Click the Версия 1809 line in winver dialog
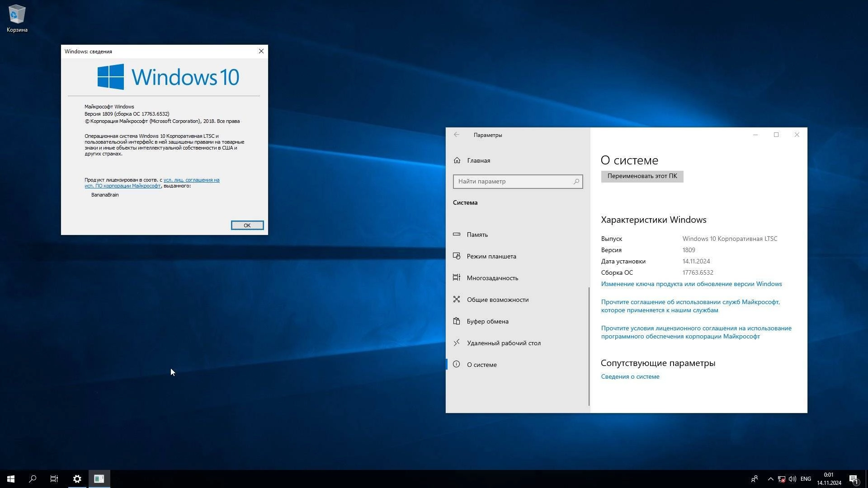Screen dimensions: 868x488 point(127,114)
